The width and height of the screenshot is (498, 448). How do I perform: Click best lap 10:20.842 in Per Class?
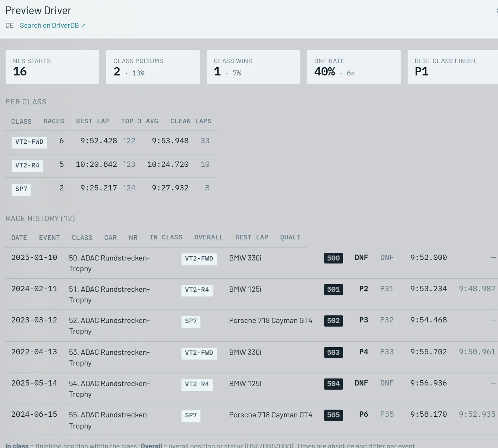(x=96, y=164)
